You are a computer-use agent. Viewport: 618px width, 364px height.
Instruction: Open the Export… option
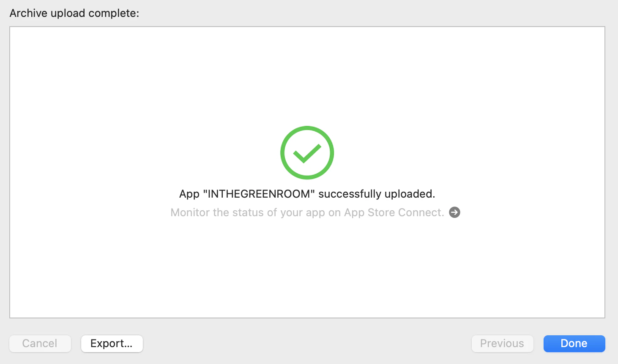tap(112, 344)
